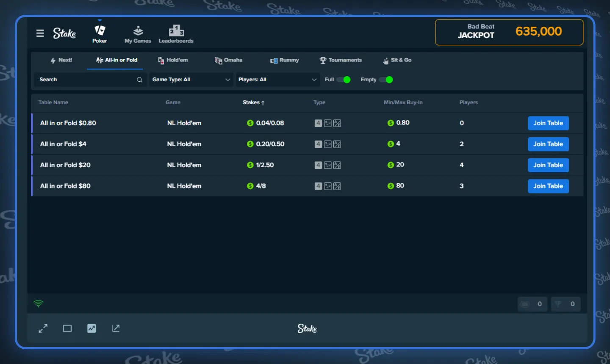Click the active tables counter showing 0

point(532,304)
